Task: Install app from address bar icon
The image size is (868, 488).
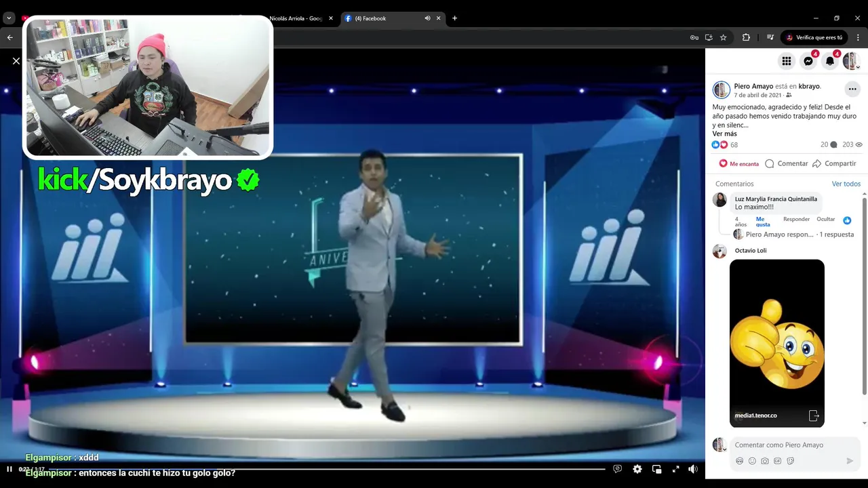Action: 709,37
